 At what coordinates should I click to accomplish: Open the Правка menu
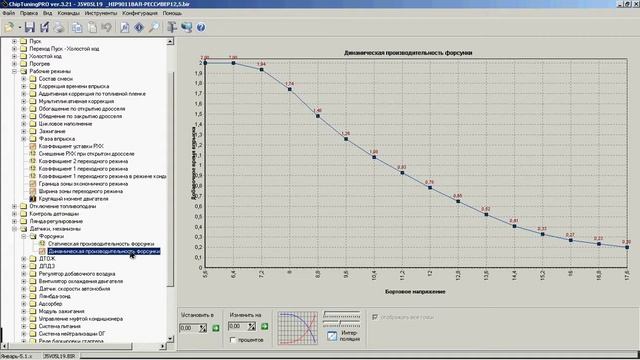(x=29, y=13)
